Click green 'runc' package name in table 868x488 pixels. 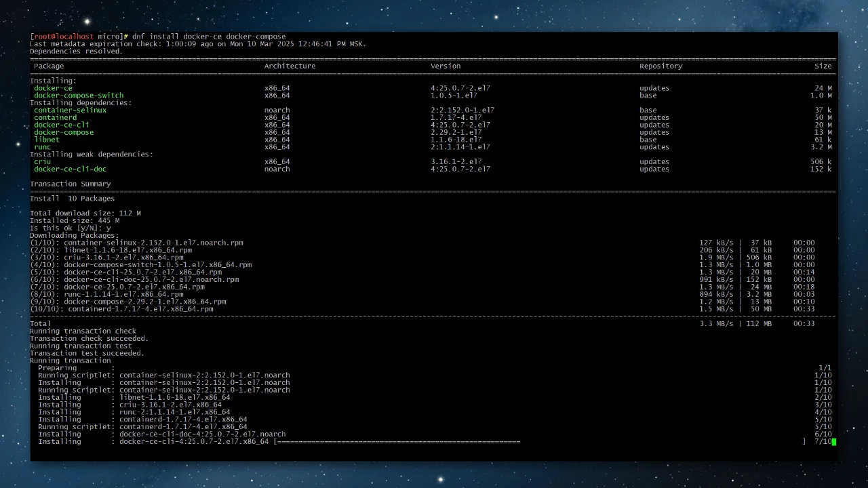[43, 147]
